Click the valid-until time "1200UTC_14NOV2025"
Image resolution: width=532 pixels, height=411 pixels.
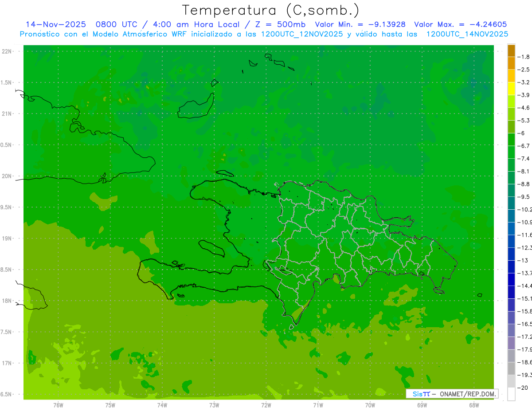coord(467,34)
